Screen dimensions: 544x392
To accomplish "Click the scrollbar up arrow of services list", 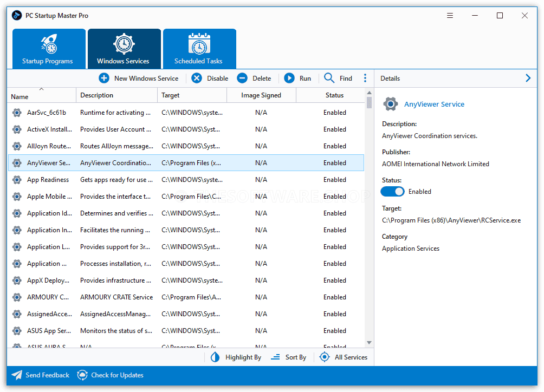I will (369, 93).
